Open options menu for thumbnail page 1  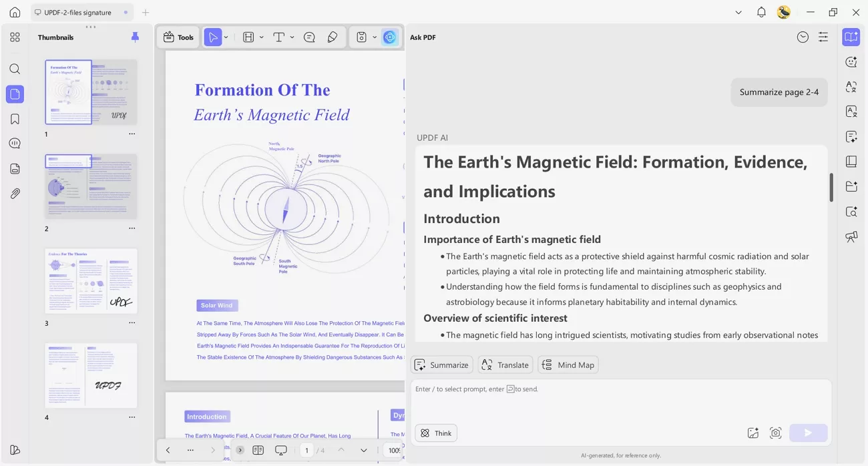click(132, 134)
